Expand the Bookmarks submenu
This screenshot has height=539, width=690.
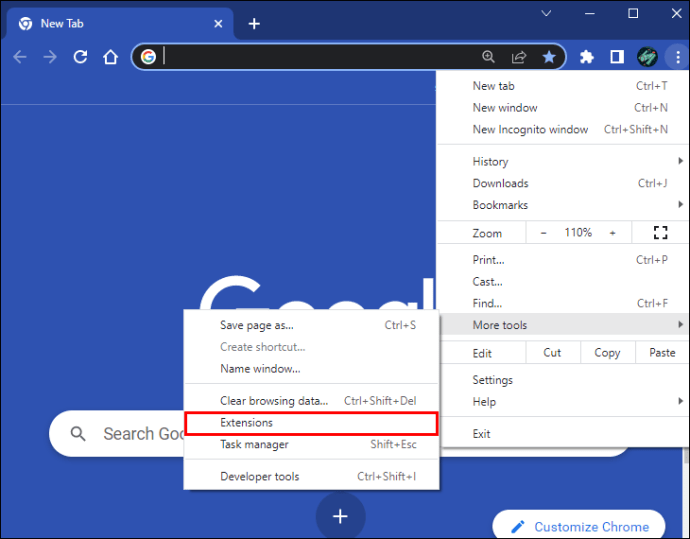click(563, 205)
